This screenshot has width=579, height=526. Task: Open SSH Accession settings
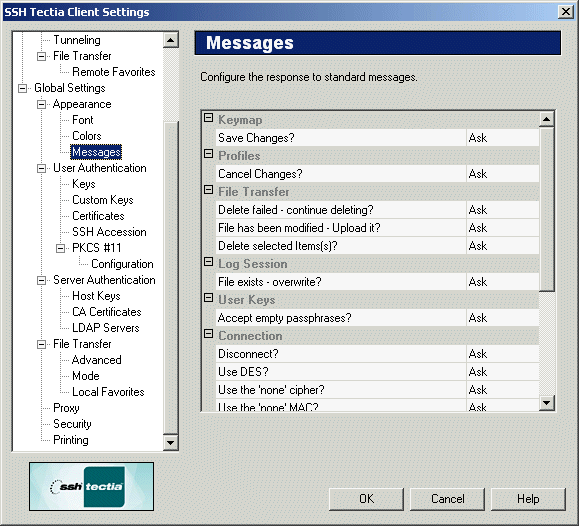(x=109, y=232)
